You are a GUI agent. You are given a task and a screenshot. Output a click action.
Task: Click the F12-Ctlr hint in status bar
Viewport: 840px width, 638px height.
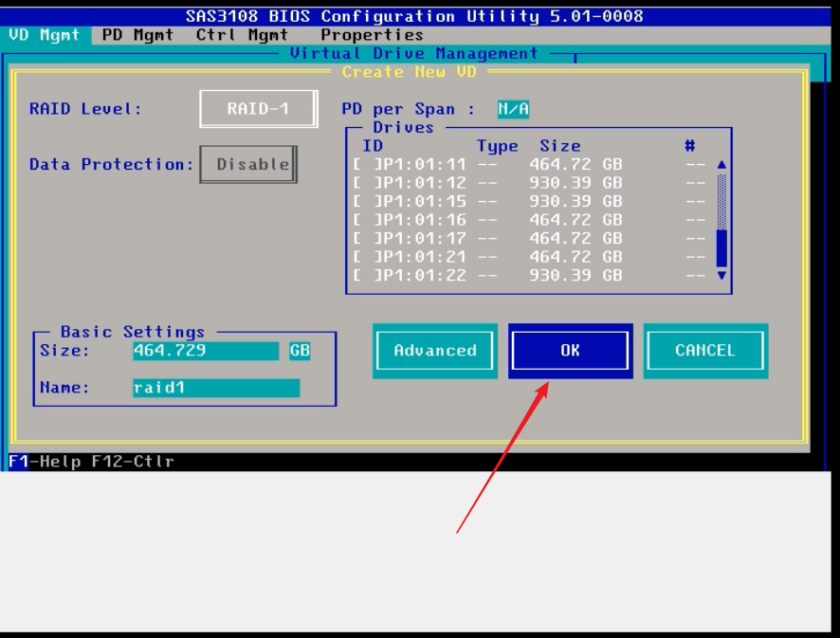coord(133,462)
